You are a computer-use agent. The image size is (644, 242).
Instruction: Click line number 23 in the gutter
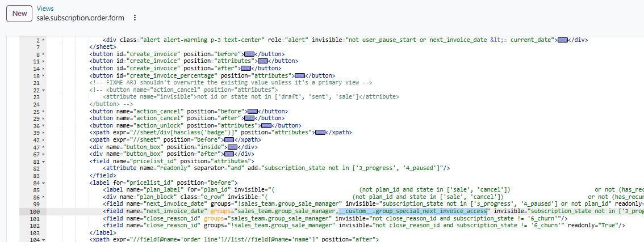36,97
